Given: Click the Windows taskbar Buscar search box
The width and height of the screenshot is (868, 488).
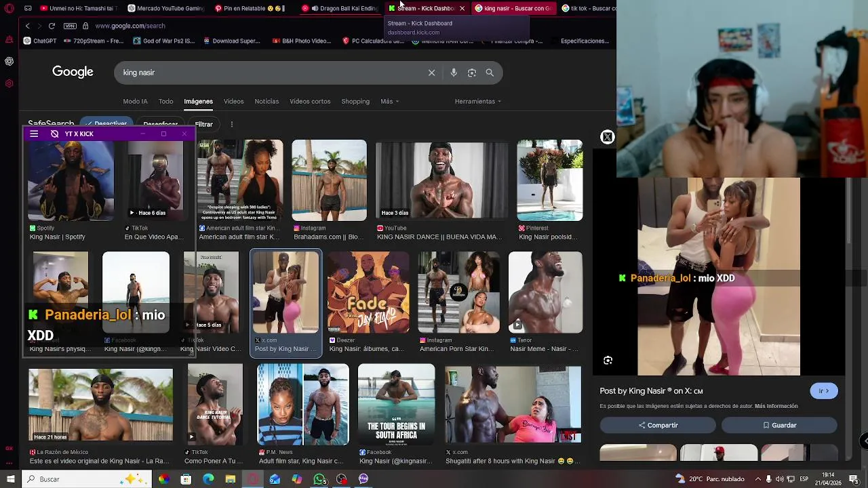Looking at the screenshot, I should (x=87, y=479).
